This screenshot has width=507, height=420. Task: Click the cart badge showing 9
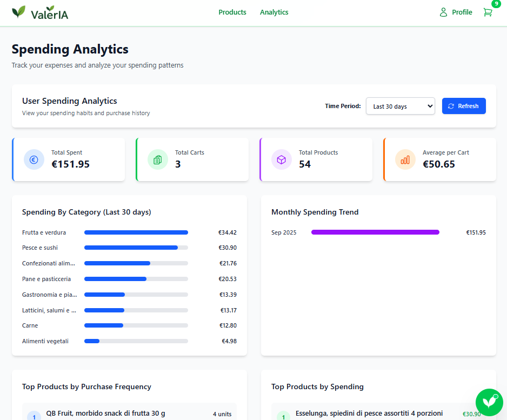click(x=496, y=4)
